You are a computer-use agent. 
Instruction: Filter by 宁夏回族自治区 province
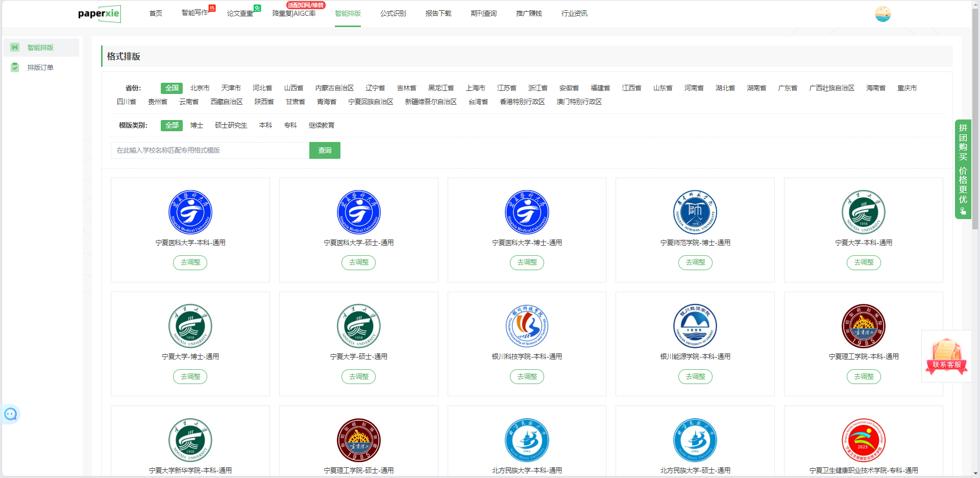(x=371, y=102)
